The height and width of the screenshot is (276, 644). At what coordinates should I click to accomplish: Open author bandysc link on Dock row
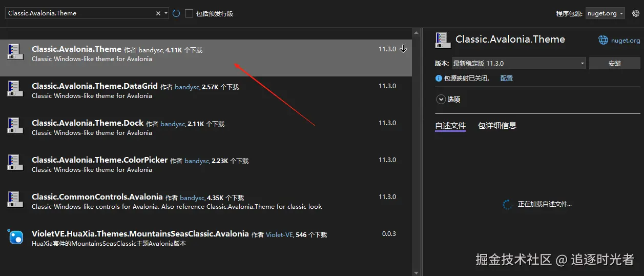coord(173,124)
